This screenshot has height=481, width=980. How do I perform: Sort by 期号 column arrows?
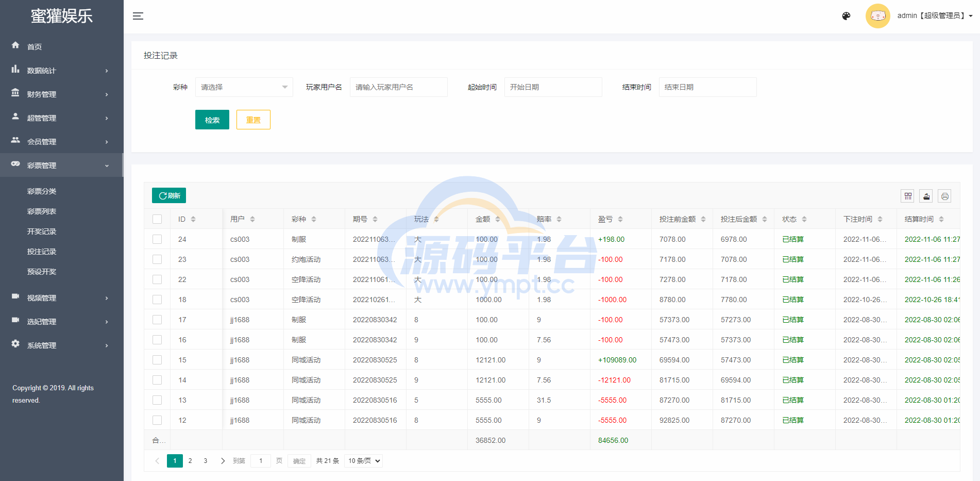375,219
